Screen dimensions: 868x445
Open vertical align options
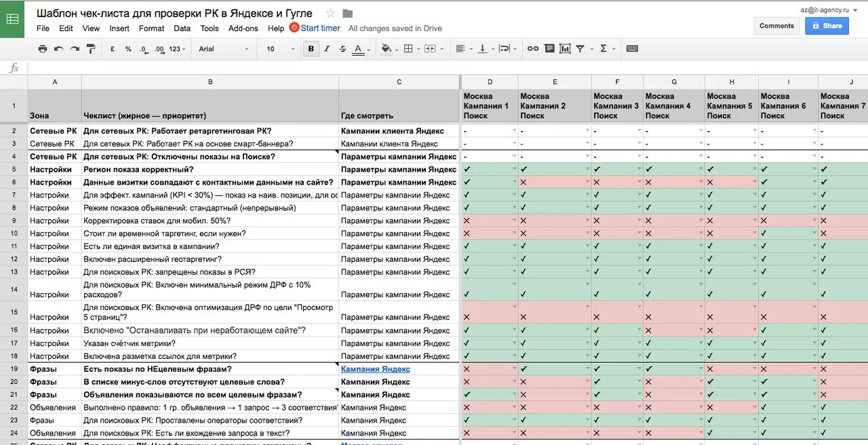(482, 49)
